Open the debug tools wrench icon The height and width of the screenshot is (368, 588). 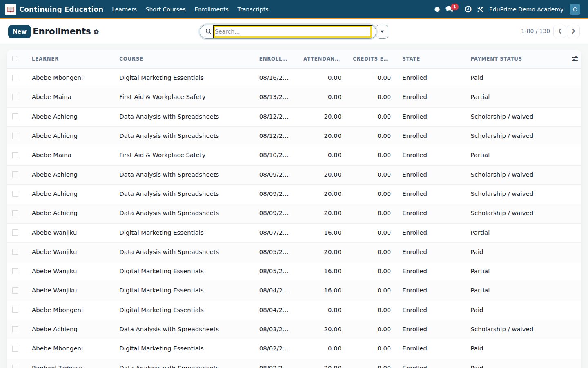[x=480, y=9]
